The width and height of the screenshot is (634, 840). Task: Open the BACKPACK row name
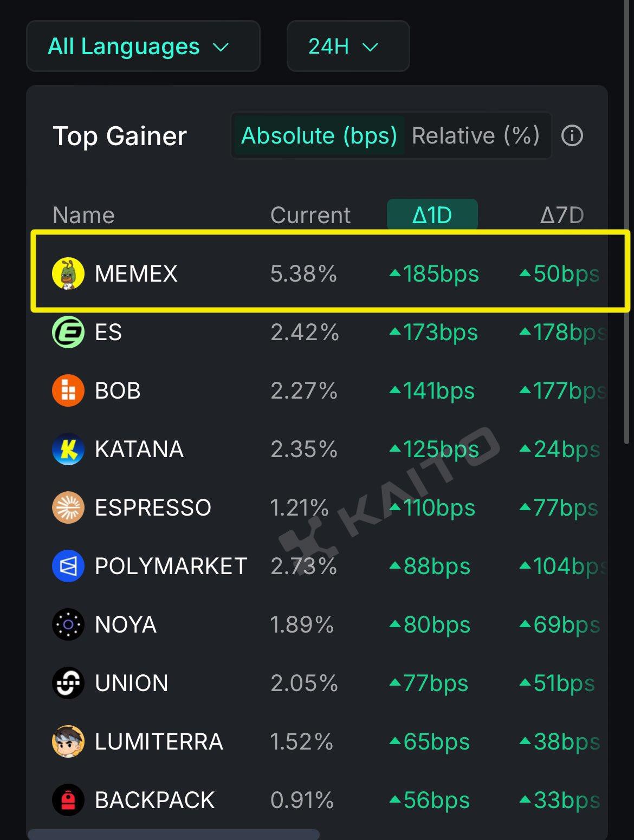tap(154, 800)
